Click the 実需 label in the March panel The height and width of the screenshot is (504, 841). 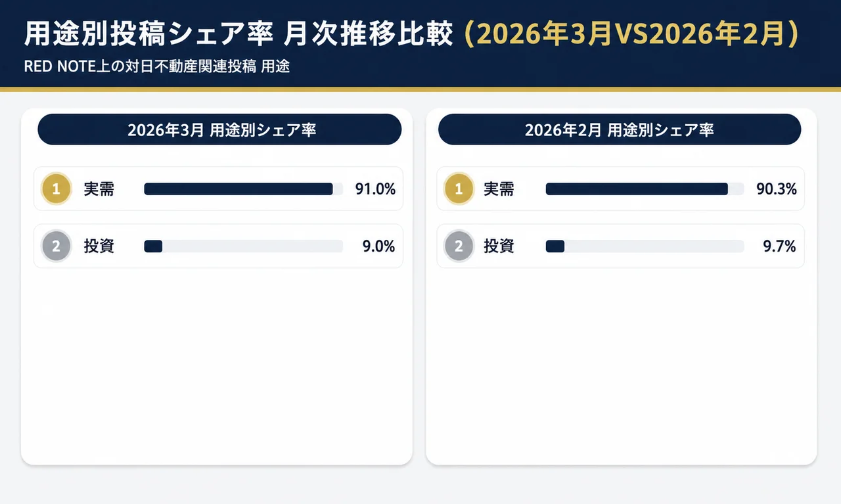99,189
